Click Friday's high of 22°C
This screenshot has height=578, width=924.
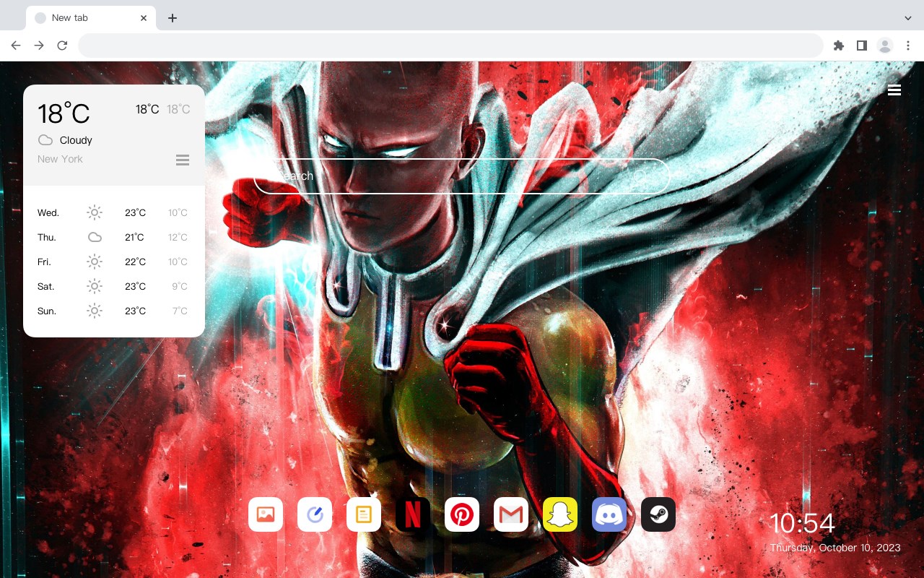(x=135, y=262)
